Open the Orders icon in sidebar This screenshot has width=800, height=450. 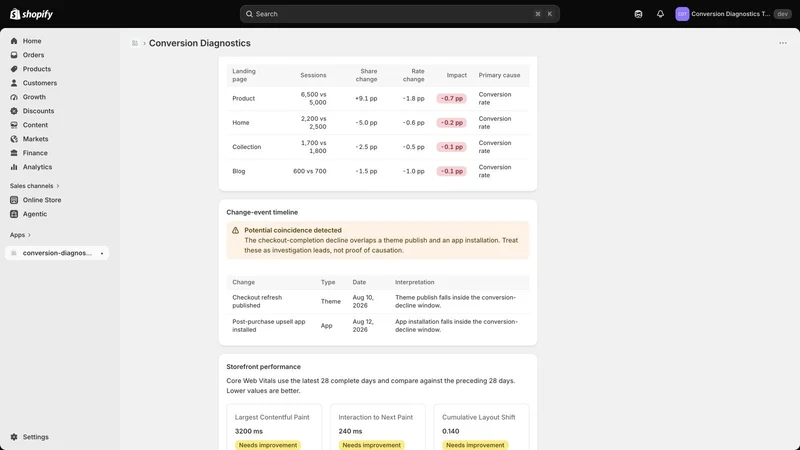click(x=14, y=55)
